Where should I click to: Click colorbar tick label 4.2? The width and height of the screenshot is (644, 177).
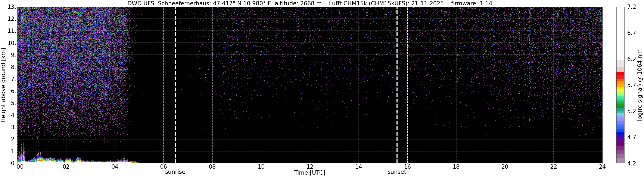[x=632, y=163]
